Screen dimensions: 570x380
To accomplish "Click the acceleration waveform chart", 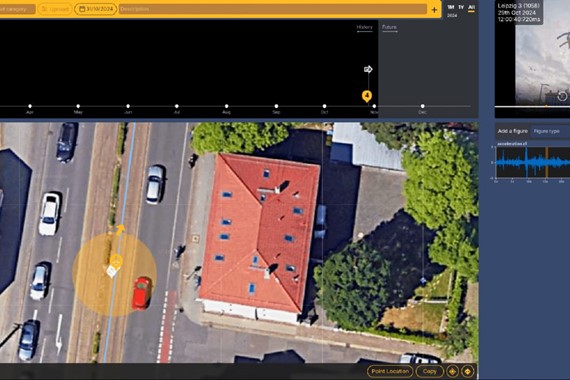I will pyautogui.click(x=533, y=162).
